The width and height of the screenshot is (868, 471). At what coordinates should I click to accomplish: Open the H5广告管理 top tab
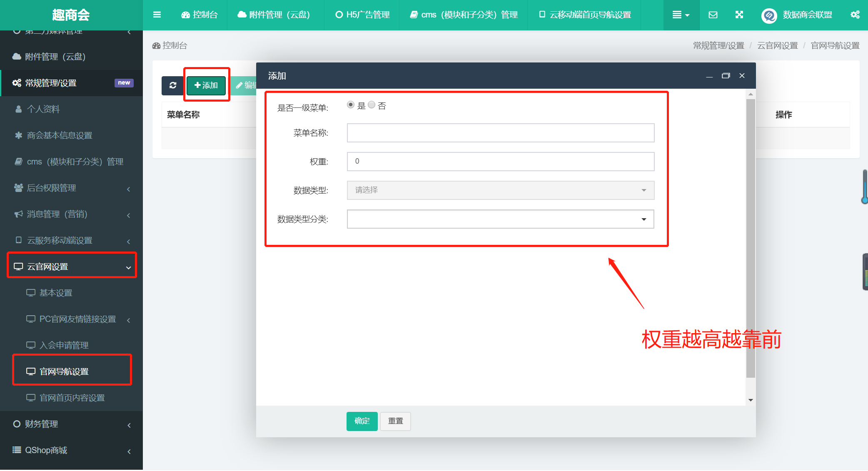point(362,15)
